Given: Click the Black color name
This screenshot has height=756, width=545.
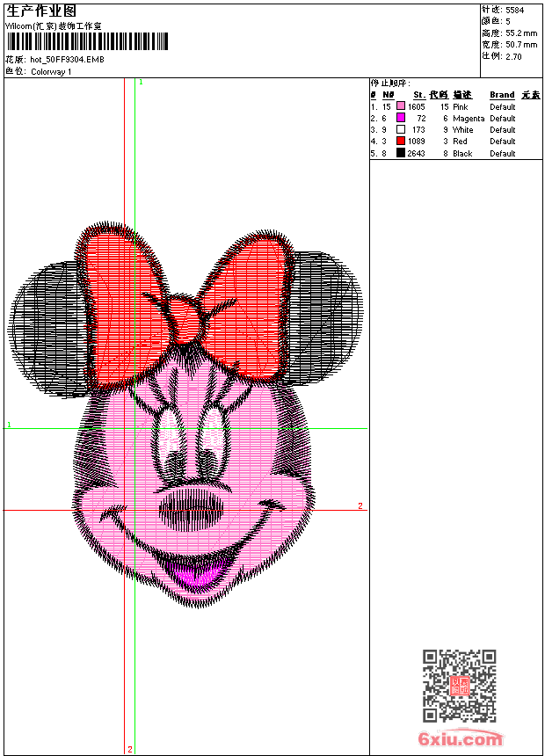Looking at the screenshot, I should point(462,153).
